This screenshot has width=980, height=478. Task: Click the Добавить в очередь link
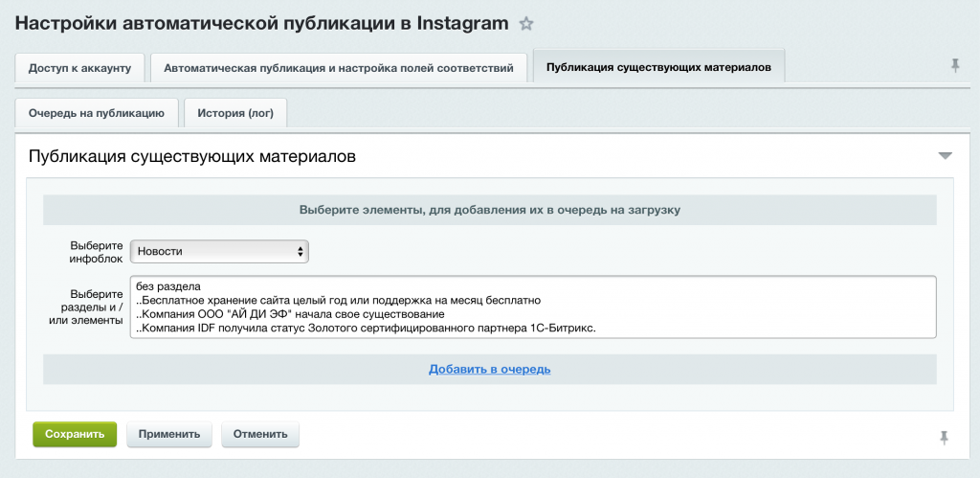point(489,369)
